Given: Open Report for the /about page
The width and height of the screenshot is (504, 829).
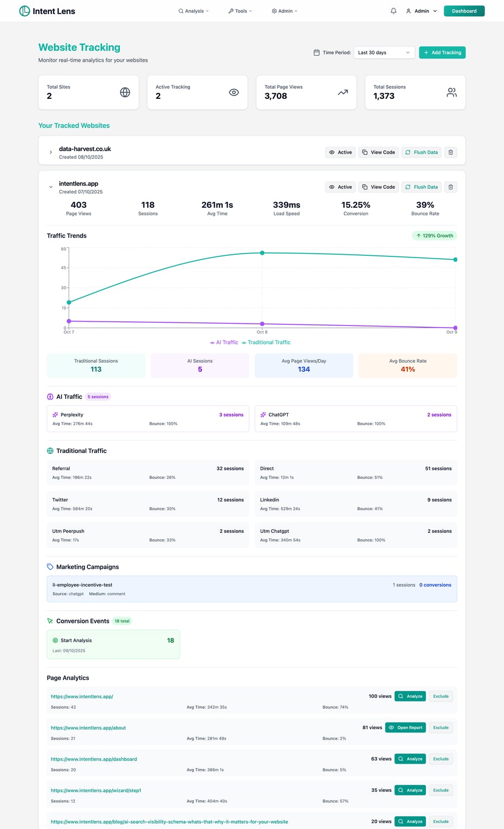Looking at the screenshot, I should (x=406, y=728).
